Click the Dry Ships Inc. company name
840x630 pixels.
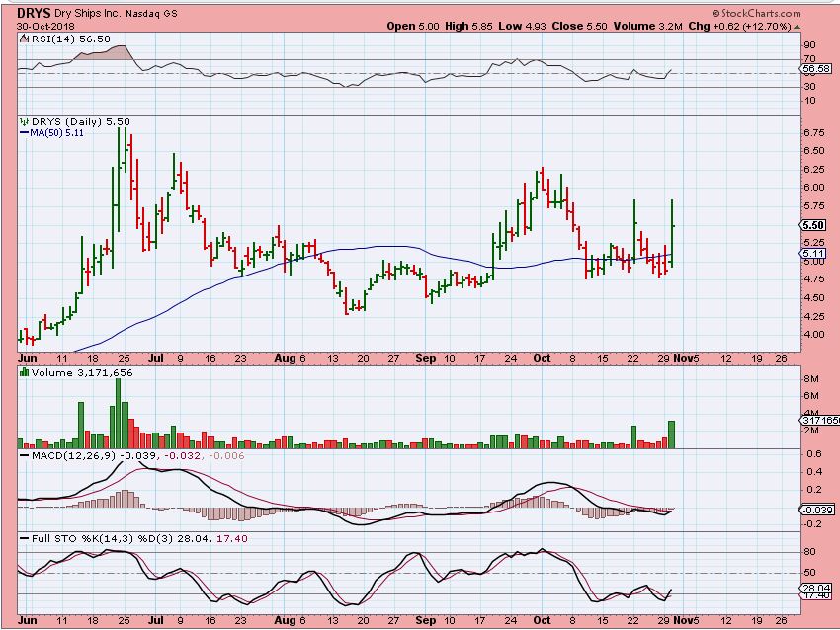click(88, 14)
